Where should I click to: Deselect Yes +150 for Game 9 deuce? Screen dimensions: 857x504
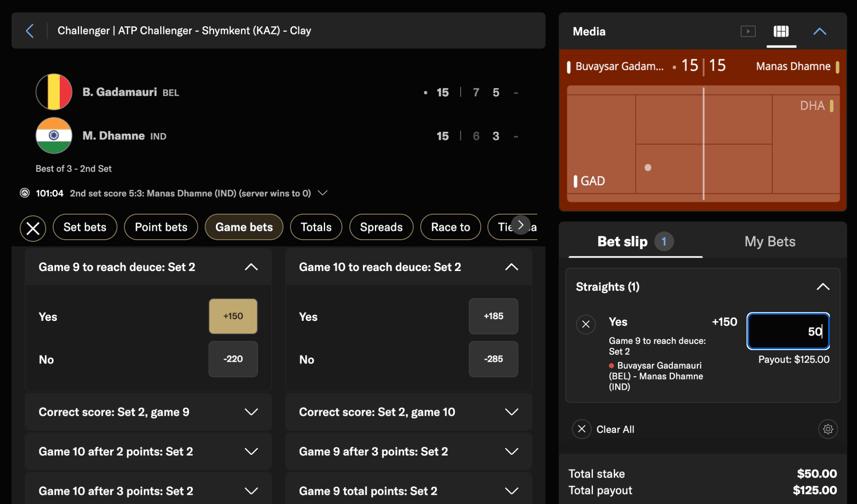pyautogui.click(x=233, y=316)
